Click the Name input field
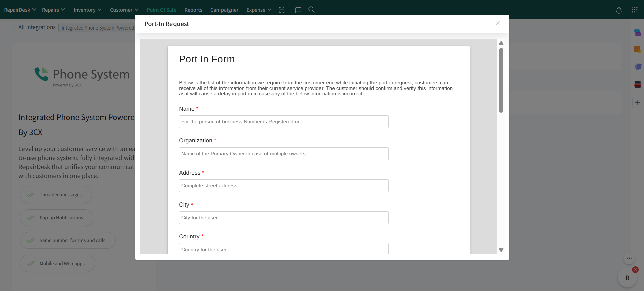 pyautogui.click(x=284, y=122)
